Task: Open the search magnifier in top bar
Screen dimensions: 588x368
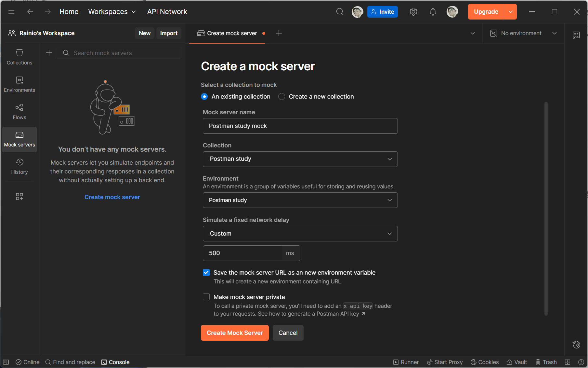Action: click(x=340, y=12)
